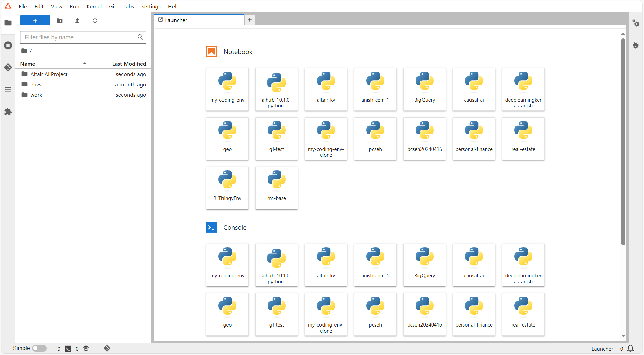
Task: Launch personal-finance Notebook
Action: coord(474,139)
